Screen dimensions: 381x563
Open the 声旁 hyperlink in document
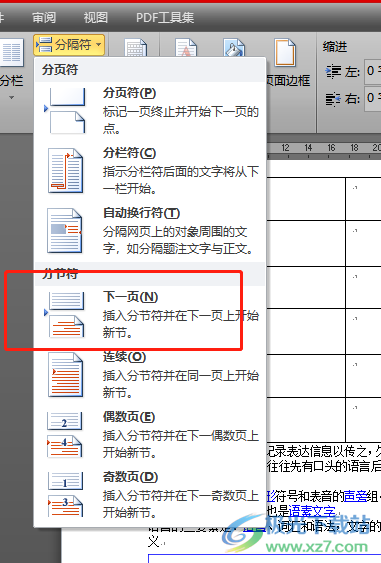click(x=356, y=496)
